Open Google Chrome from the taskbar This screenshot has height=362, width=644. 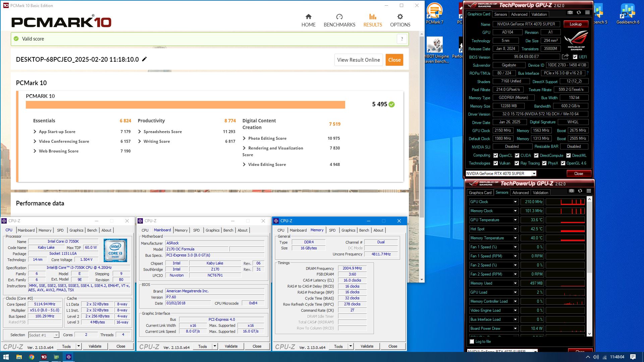click(31, 357)
